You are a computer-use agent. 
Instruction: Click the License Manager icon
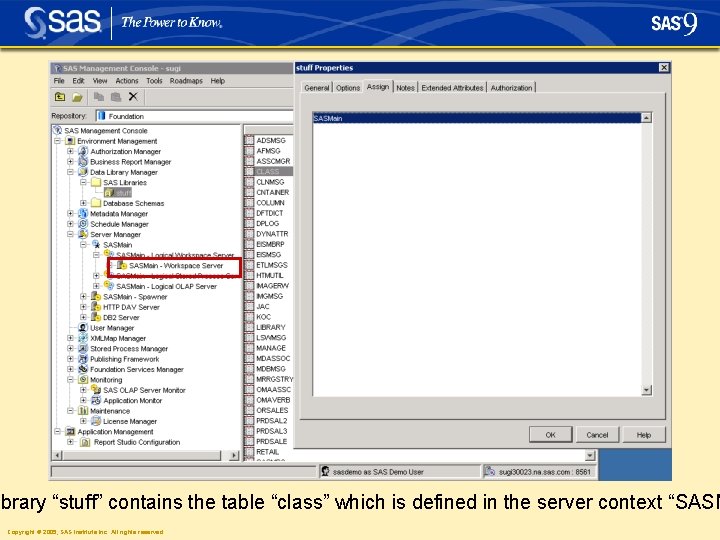tap(96, 421)
